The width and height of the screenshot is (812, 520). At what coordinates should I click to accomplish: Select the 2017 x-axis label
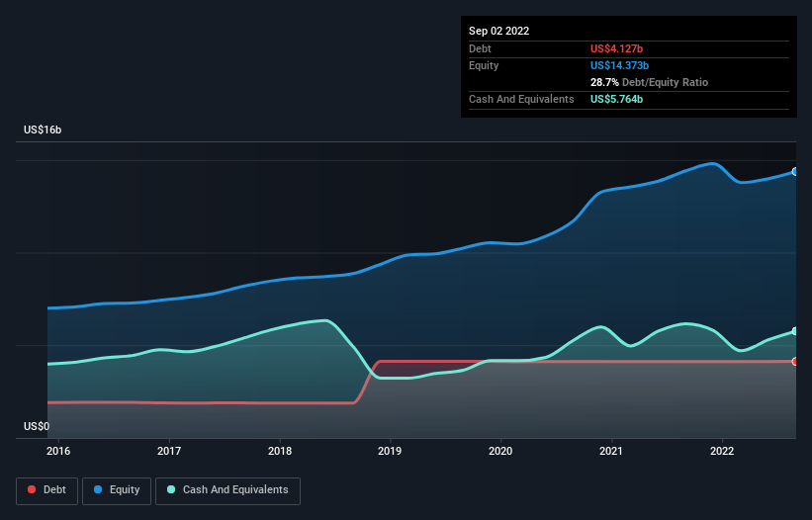(169, 451)
